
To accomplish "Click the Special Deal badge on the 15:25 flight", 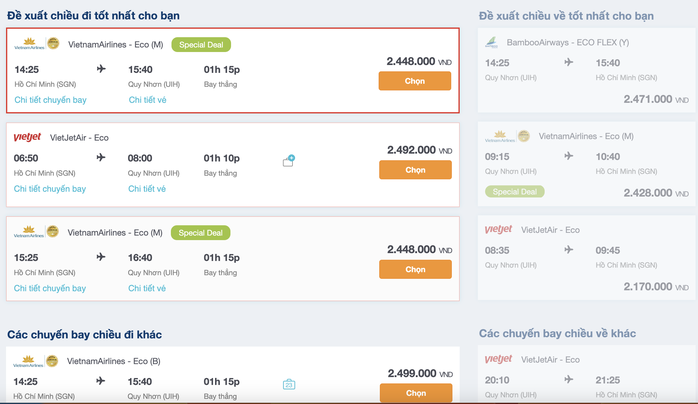I will click(x=200, y=233).
